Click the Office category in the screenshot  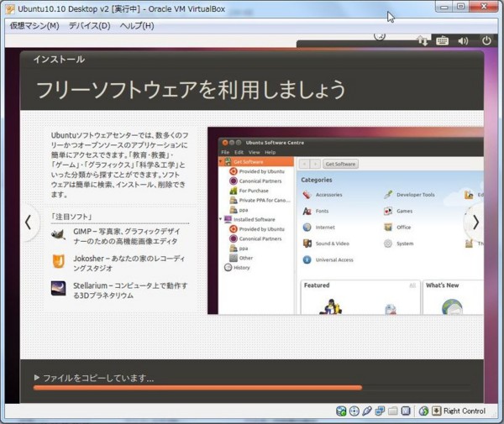coord(397,227)
